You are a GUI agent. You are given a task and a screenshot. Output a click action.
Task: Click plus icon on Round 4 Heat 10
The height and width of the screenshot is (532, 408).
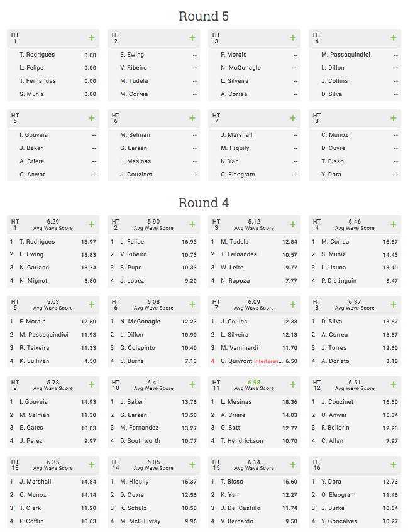click(192, 384)
